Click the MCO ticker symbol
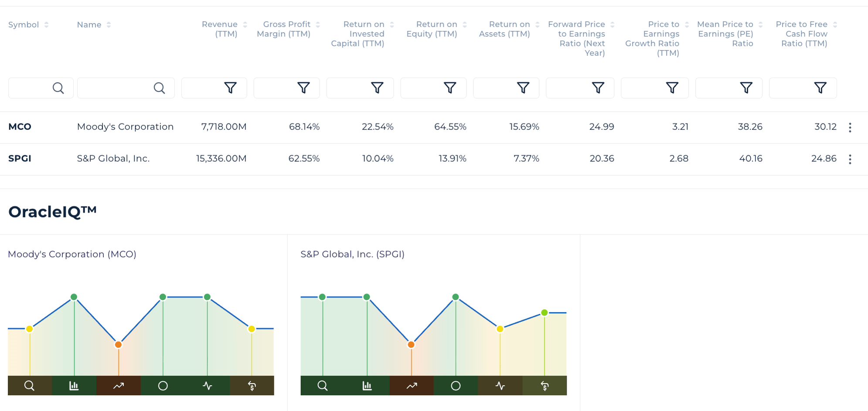The height and width of the screenshot is (411, 868). point(20,127)
